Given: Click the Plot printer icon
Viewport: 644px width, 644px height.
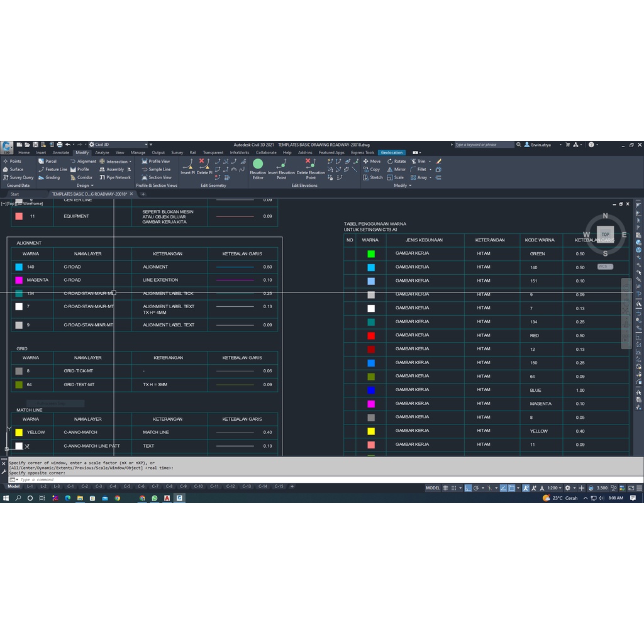Looking at the screenshot, I should click(60, 145).
